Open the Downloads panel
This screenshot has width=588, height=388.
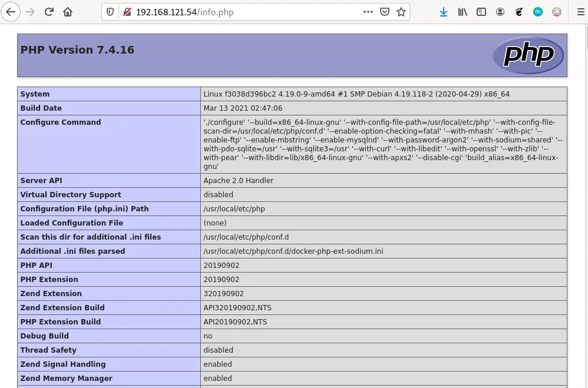(x=444, y=12)
